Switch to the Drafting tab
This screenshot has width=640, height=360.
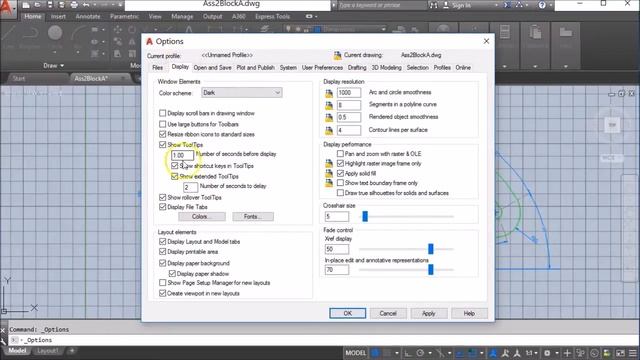click(357, 68)
